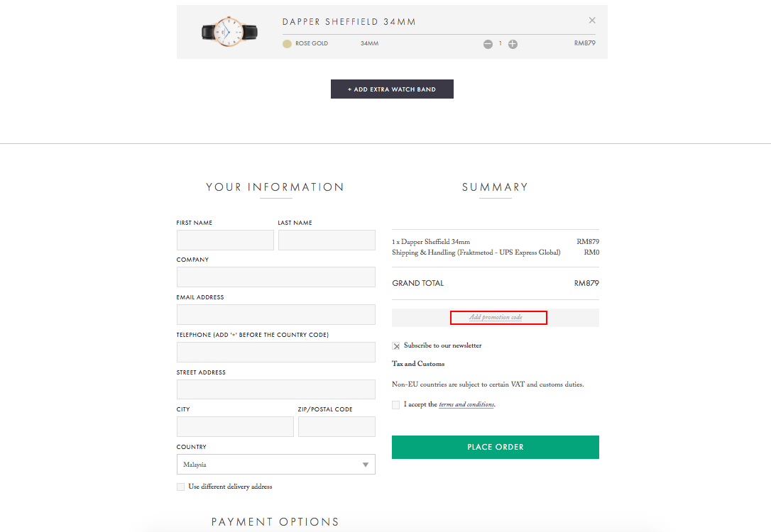
Task: Open terms and conditions link
Action: pos(466,405)
